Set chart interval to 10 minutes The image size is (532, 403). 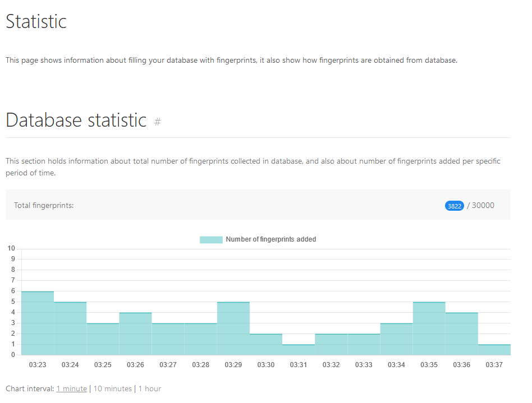coord(112,388)
